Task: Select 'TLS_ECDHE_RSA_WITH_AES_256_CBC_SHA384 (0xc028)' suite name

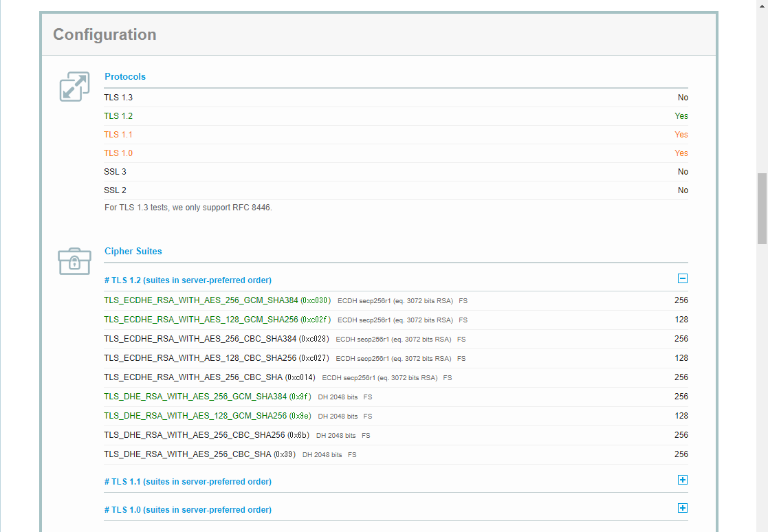Action: [217, 339]
